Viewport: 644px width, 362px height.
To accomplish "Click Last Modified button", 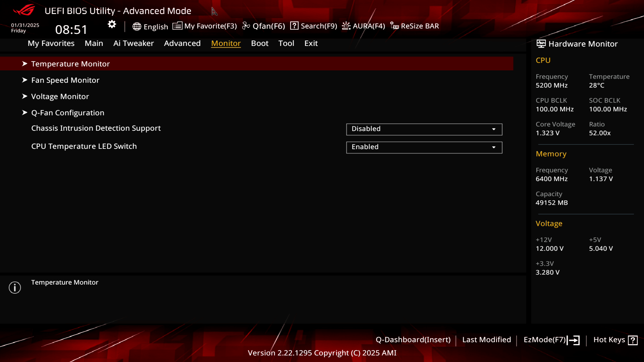I will tap(487, 340).
